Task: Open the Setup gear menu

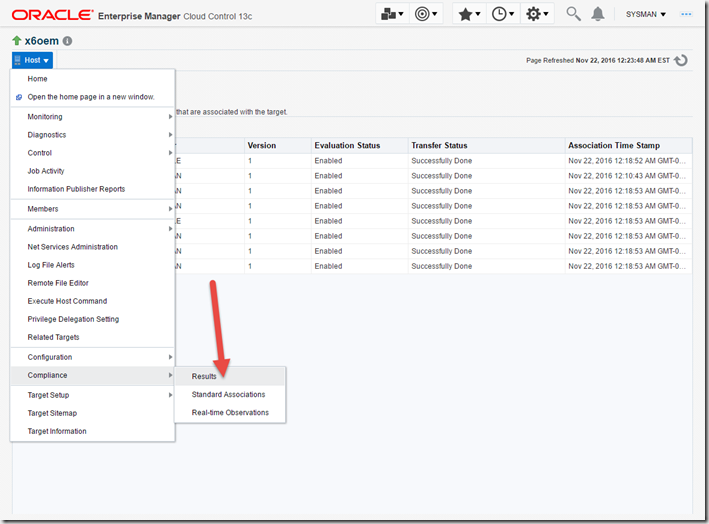Action: click(537, 14)
